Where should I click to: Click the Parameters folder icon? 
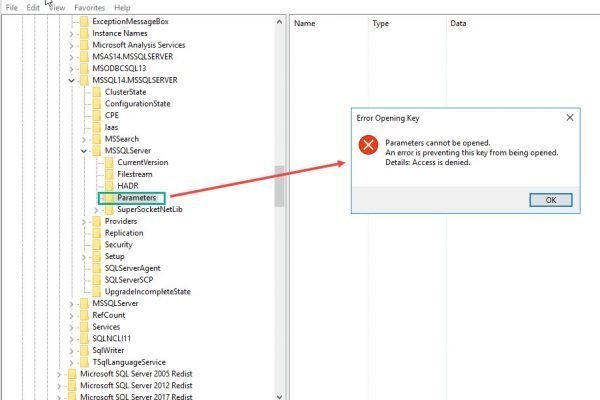pos(107,198)
